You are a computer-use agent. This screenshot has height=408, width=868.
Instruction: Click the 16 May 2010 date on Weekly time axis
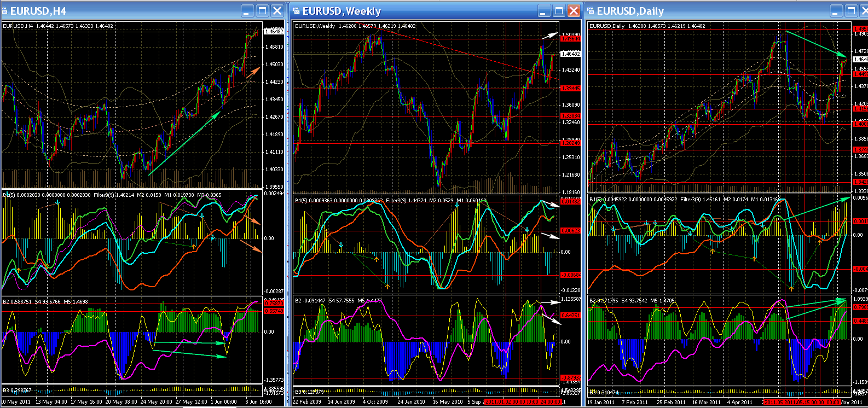coord(447,401)
